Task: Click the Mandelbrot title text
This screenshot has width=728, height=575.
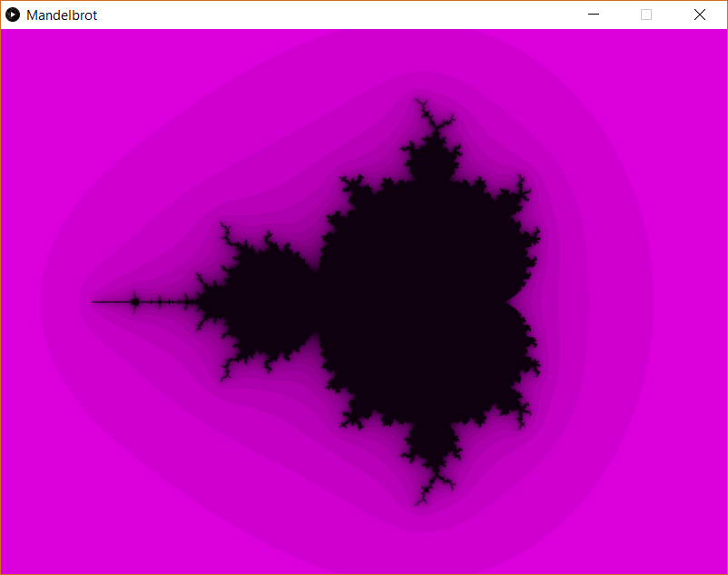Action: [x=62, y=15]
